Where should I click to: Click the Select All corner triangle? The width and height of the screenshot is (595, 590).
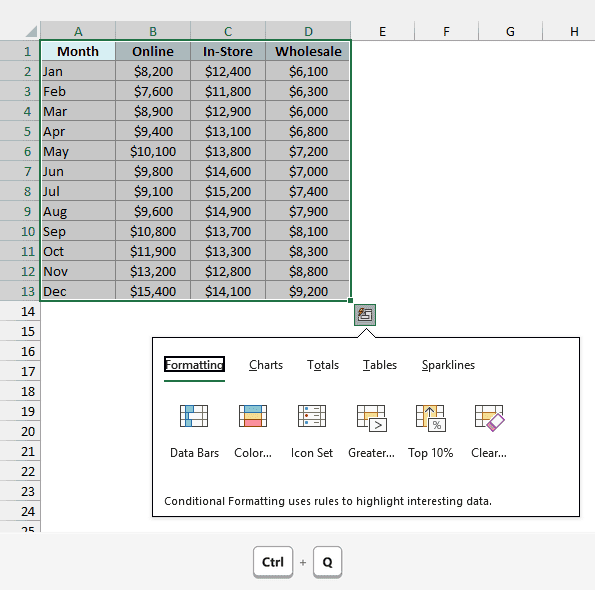[31, 31]
